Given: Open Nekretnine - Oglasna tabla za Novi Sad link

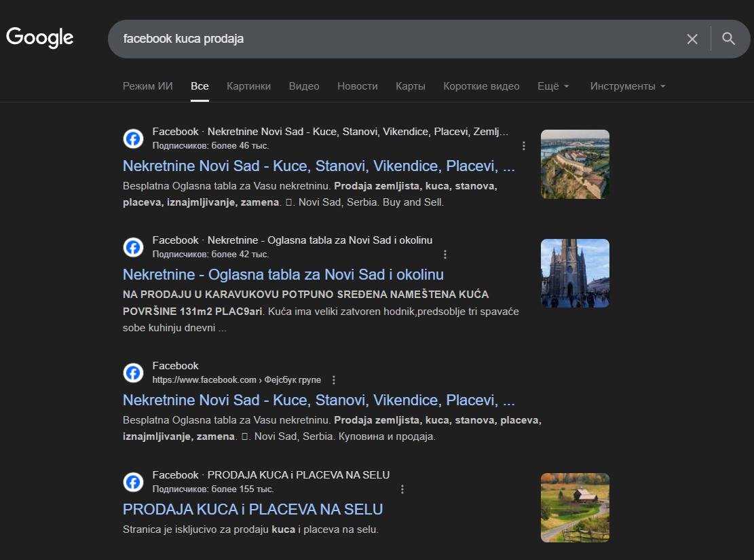Looking at the screenshot, I should (283, 274).
